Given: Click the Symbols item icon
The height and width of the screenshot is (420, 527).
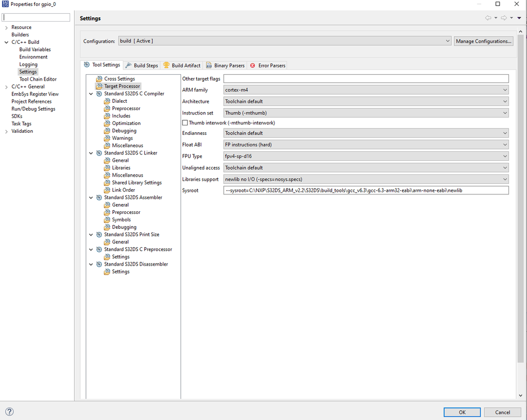Looking at the screenshot, I should point(107,220).
